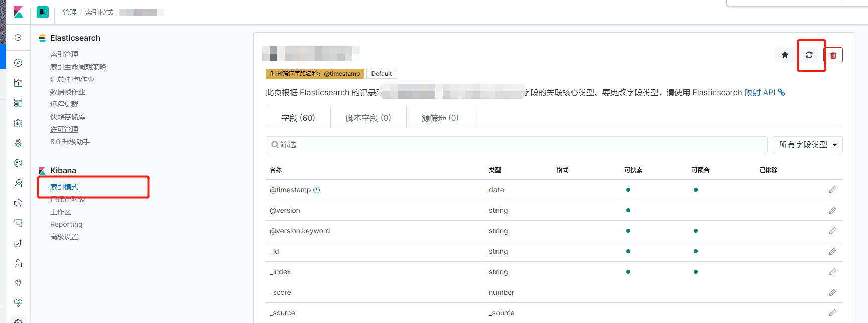868x323 pixels.
Task: Open Infrastructure from the side navigation
Action: (x=18, y=183)
